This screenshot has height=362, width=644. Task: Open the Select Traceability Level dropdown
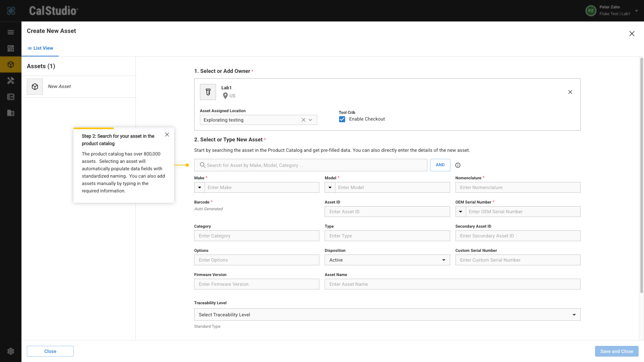pyautogui.click(x=387, y=315)
